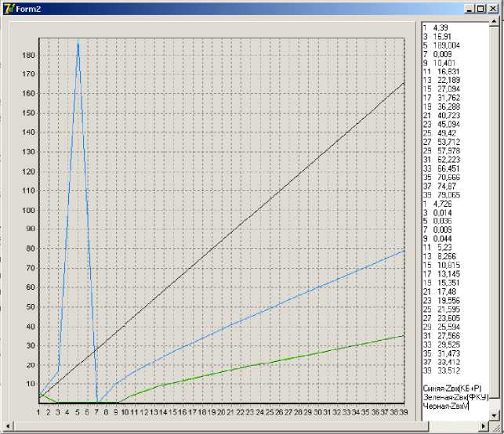Maximize the Form2 window
The height and width of the screenshot is (434, 504).
(481, 8)
